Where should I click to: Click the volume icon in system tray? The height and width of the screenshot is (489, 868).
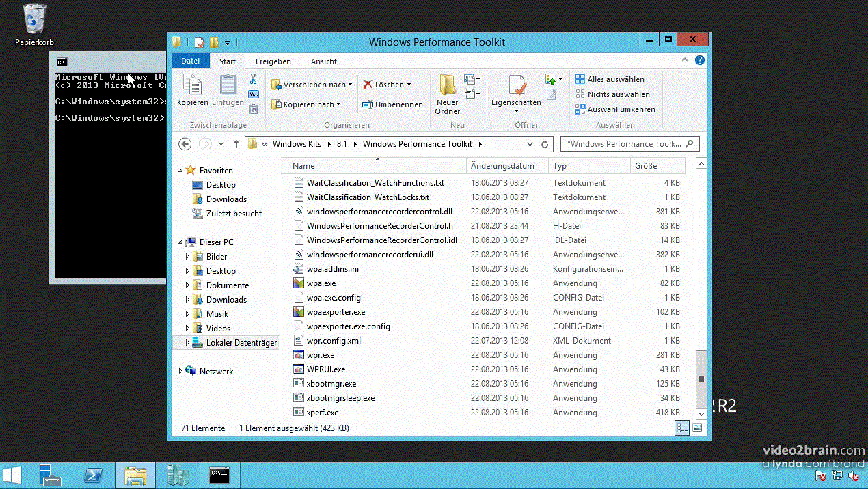(853, 475)
